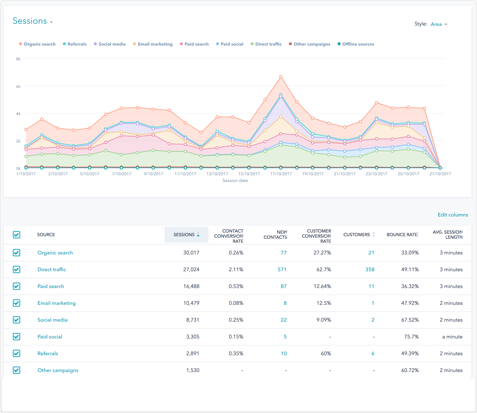Open the Referrals source link
Screen dimensions: 477x413
pyautogui.click(x=47, y=353)
